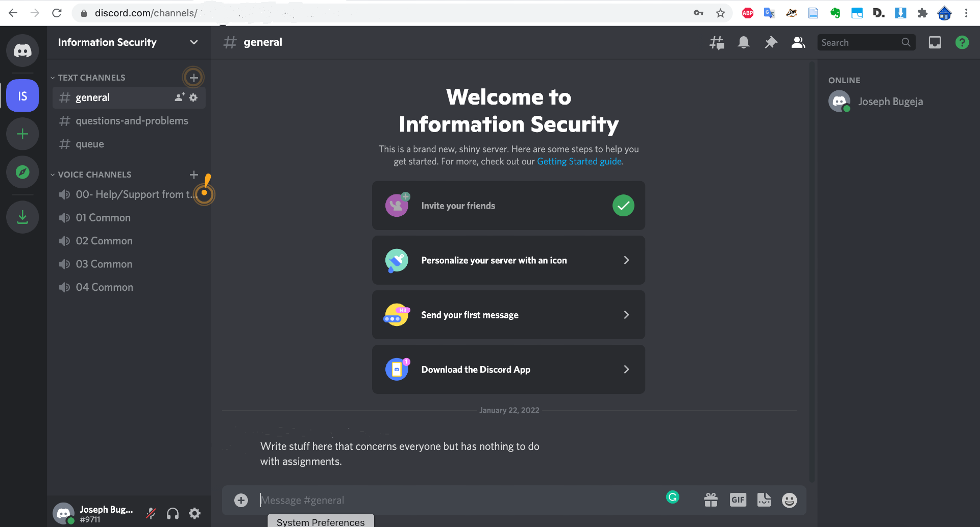Open the GIF picker
This screenshot has width=980, height=527.
pos(738,500)
